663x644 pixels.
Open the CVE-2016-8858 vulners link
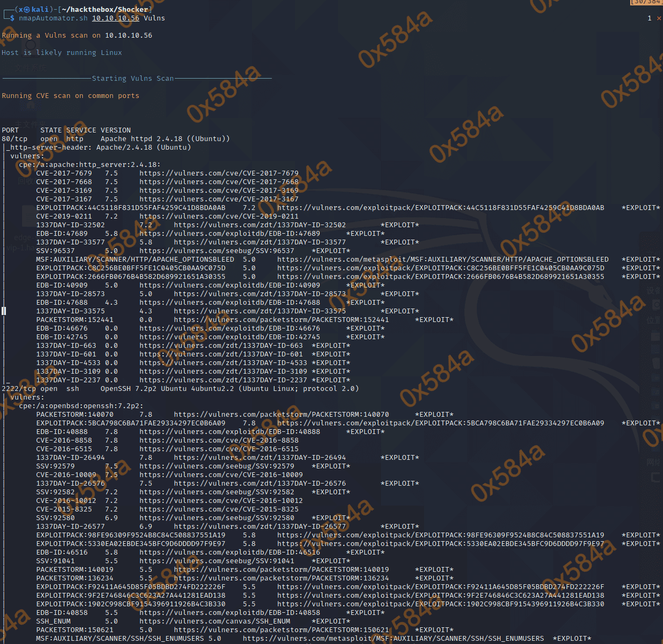(218, 440)
